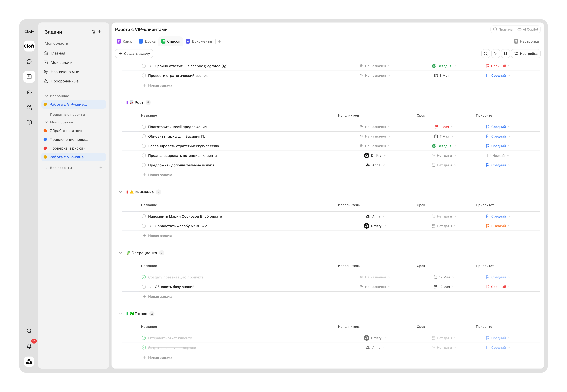This screenshot has width=567, height=392.
Task: Collapse the Внимание section
Action: click(x=120, y=192)
